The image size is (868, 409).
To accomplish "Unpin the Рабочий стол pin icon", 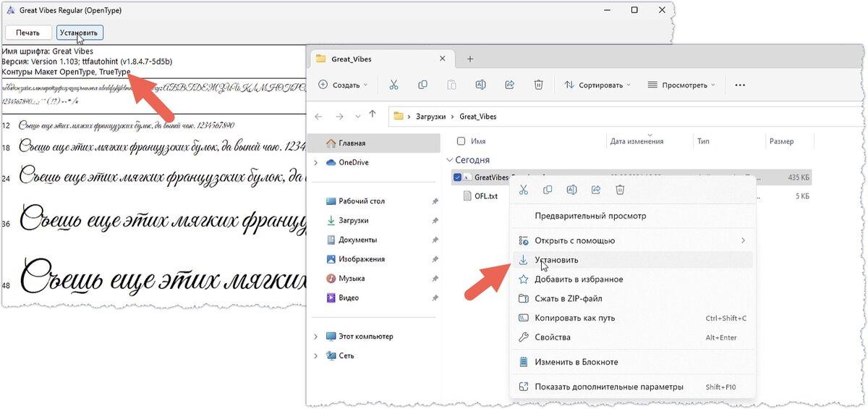I will (435, 201).
